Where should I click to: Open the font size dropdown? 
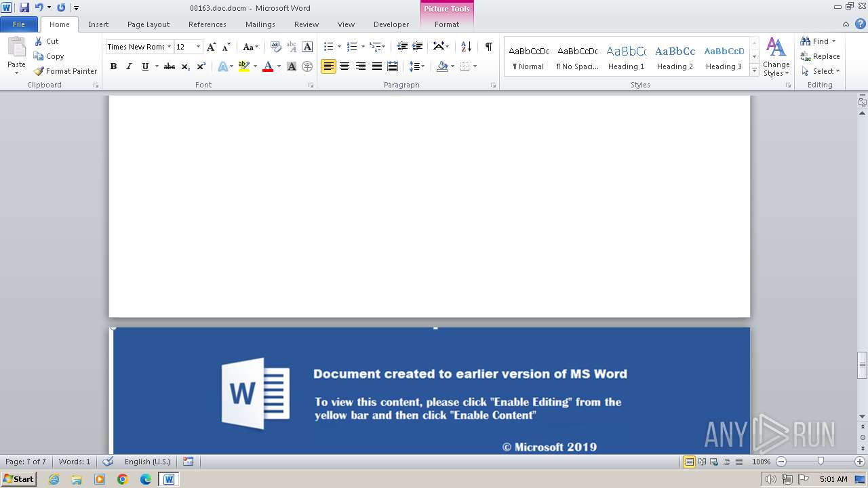coord(198,47)
